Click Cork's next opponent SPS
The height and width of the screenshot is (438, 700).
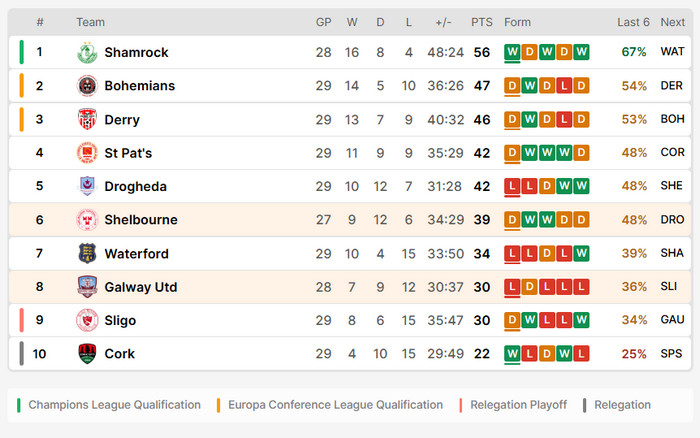pos(671,354)
